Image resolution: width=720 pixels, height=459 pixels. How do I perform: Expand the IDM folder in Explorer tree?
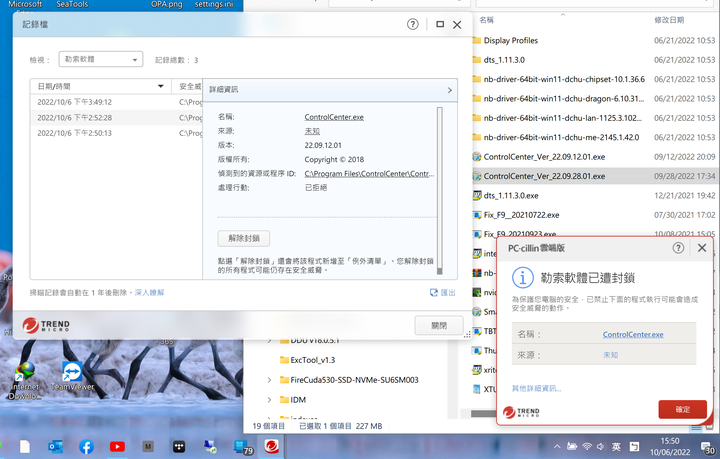[269, 400]
